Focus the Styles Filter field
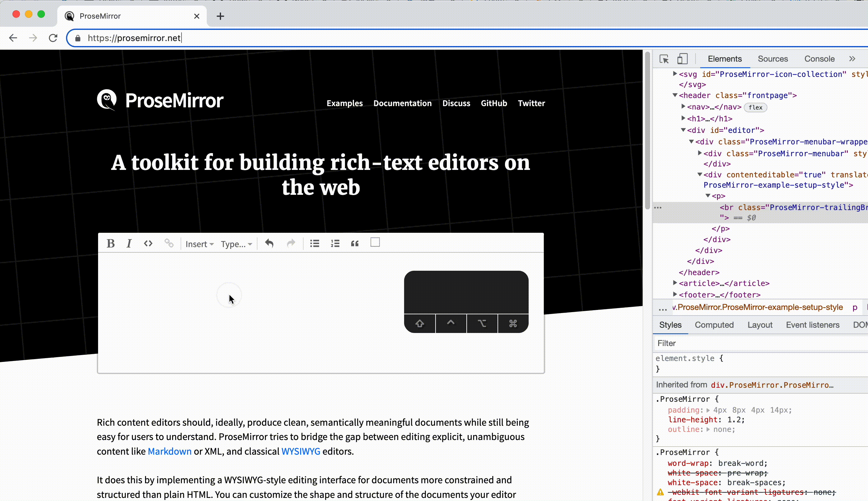The height and width of the screenshot is (501, 868). pos(761,343)
